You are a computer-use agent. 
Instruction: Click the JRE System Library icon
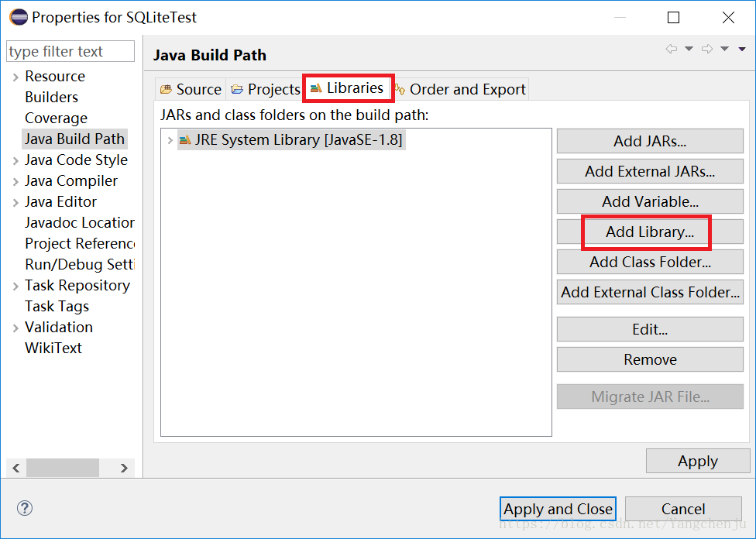pos(184,140)
